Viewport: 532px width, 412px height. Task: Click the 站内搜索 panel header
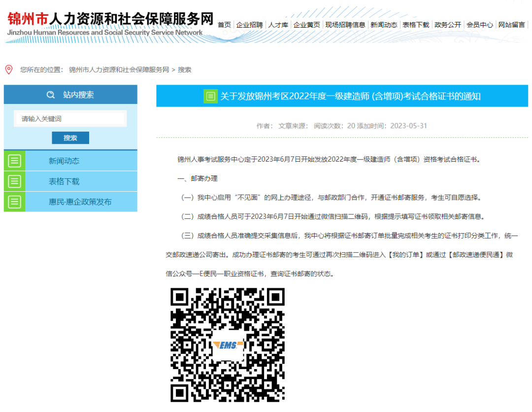click(70, 95)
